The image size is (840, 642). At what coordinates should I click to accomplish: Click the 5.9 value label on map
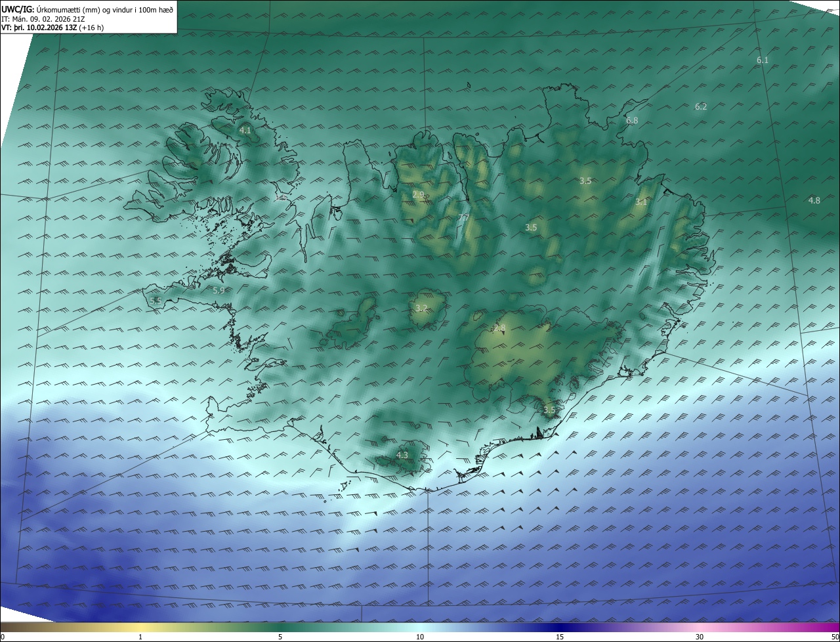point(219,290)
